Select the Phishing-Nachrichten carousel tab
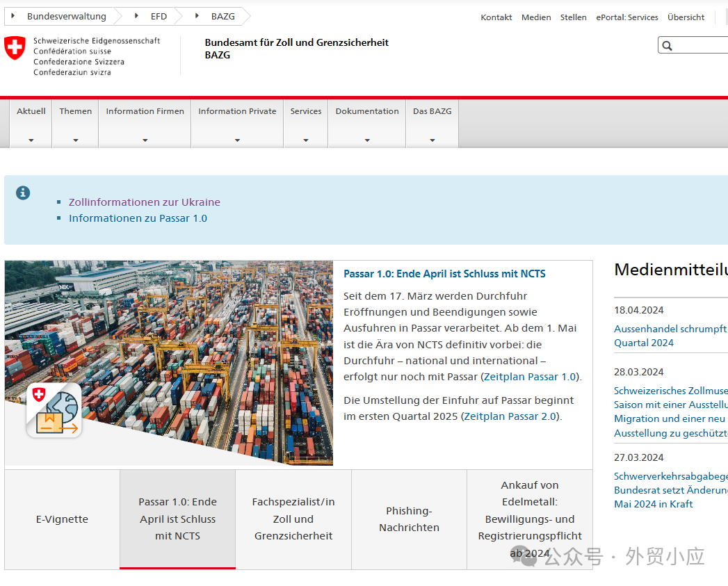The height and width of the screenshot is (586, 728). click(x=409, y=519)
